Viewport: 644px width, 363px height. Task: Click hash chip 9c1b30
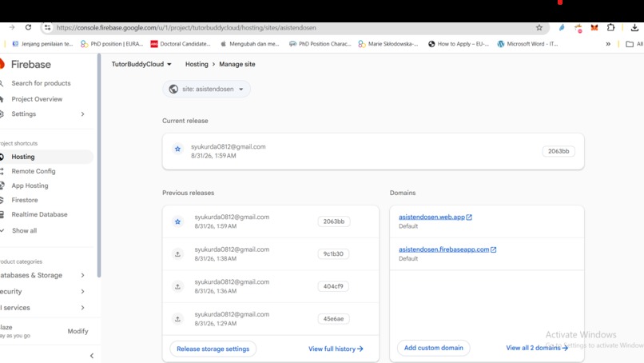[x=333, y=253]
